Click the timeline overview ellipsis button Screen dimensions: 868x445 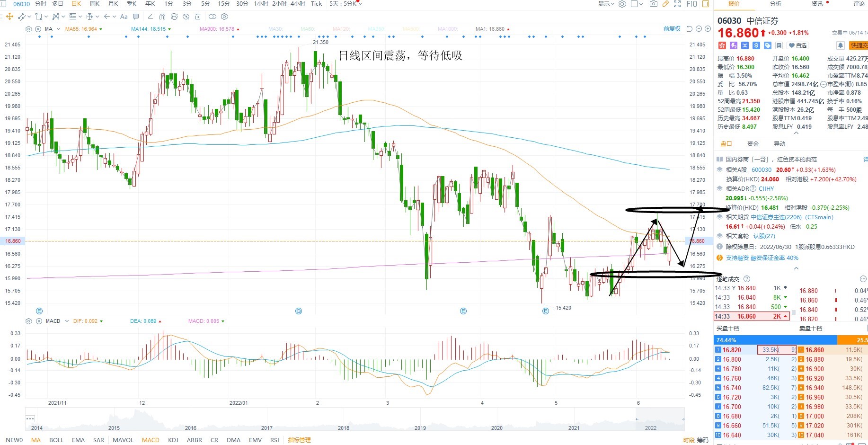[x=30, y=418]
